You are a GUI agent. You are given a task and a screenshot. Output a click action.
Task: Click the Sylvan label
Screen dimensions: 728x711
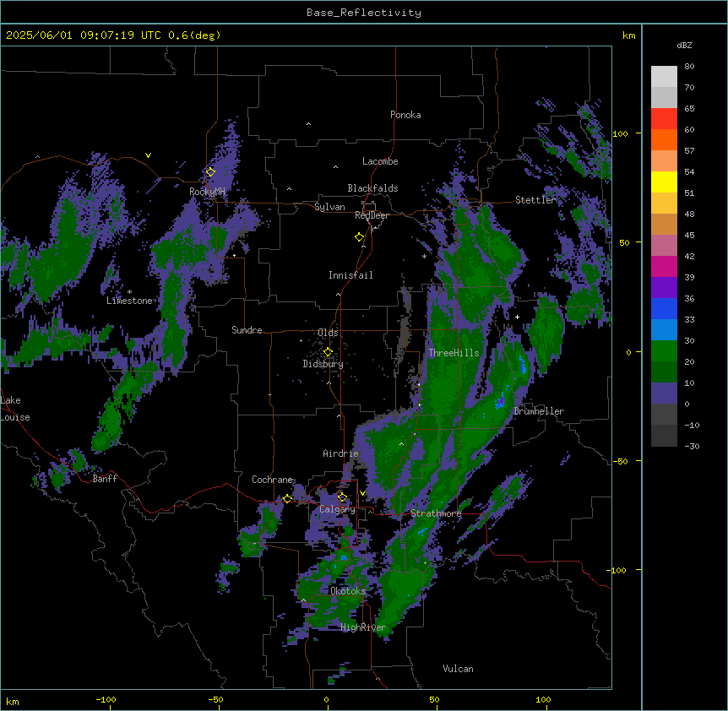click(x=329, y=207)
